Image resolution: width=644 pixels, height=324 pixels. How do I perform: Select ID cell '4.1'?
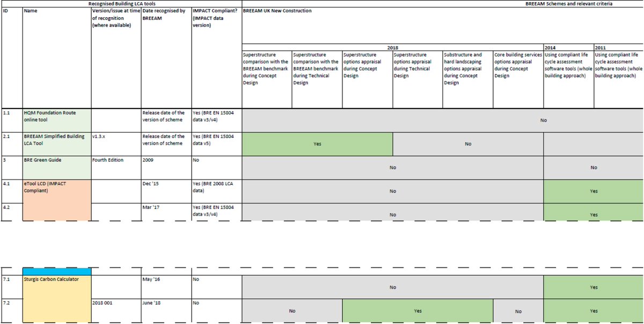click(11, 191)
